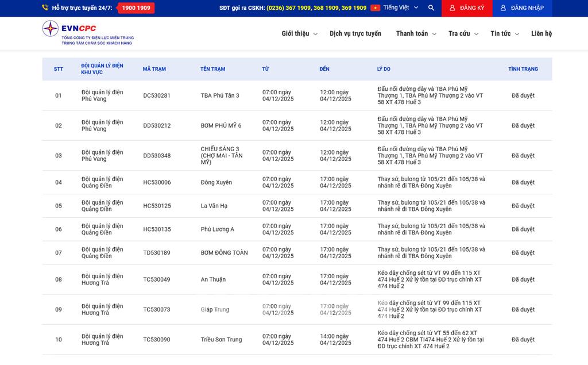Select the TBA Phú Tân 3 row
The height and width of the screenshot is (365, 588).
click(220, 95)
